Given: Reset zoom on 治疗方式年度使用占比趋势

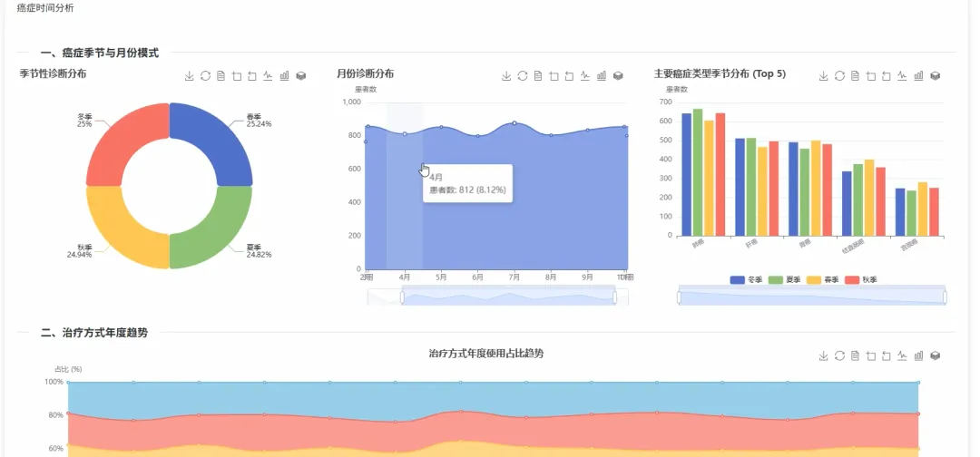Looking at the screenshot, I should tap(887, 355).
